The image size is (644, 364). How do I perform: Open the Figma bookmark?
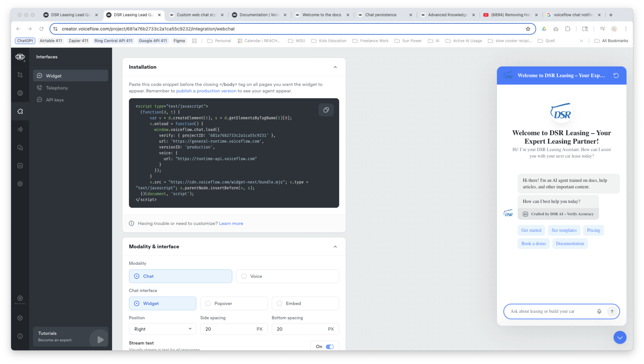179,41
